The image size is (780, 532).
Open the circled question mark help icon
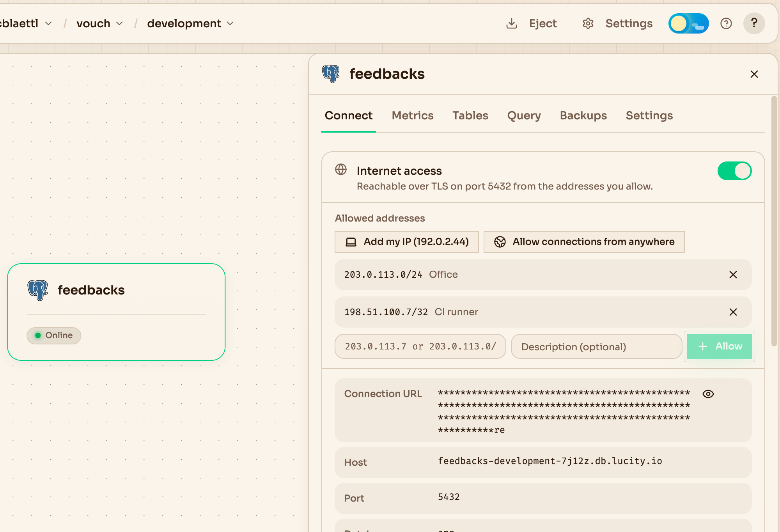coord(726,23)
